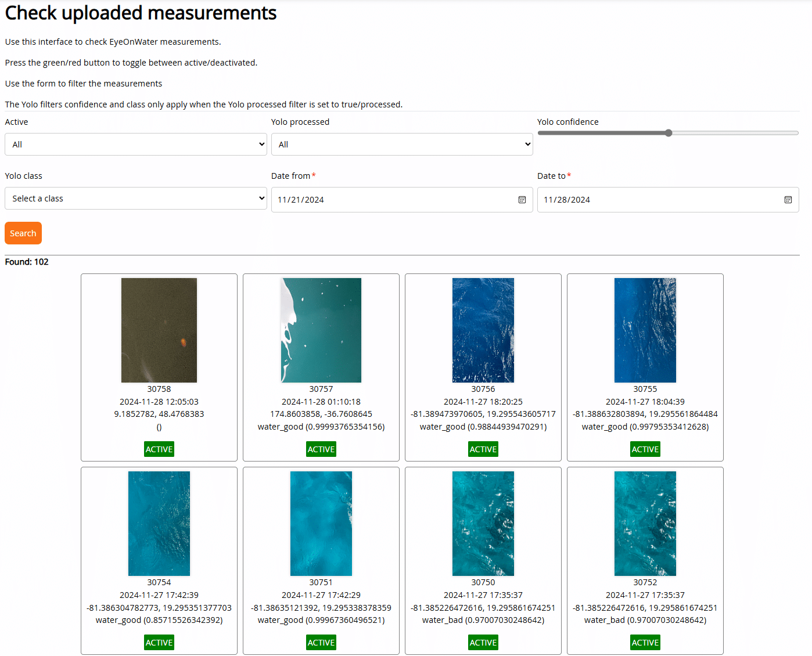Deactivate measurement 30754 via its ACTIVE button
Viewport: 812px width, 656px height.
[x=159, y=643]
